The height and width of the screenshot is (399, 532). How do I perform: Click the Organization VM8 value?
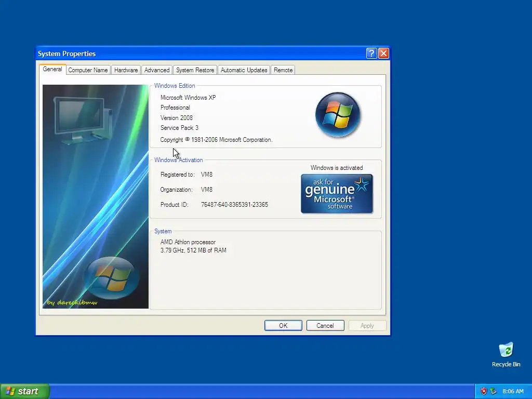pyautogui.click(x=207, y=190)
